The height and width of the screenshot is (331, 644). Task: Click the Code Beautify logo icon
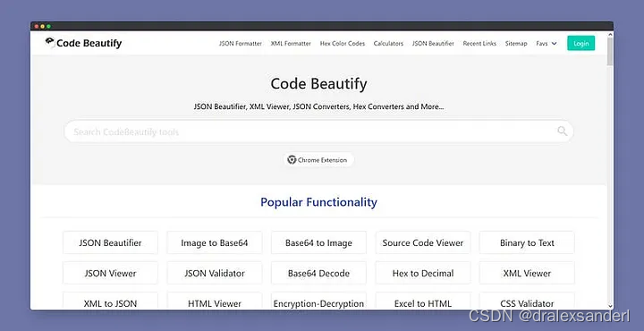click(50, 42)
